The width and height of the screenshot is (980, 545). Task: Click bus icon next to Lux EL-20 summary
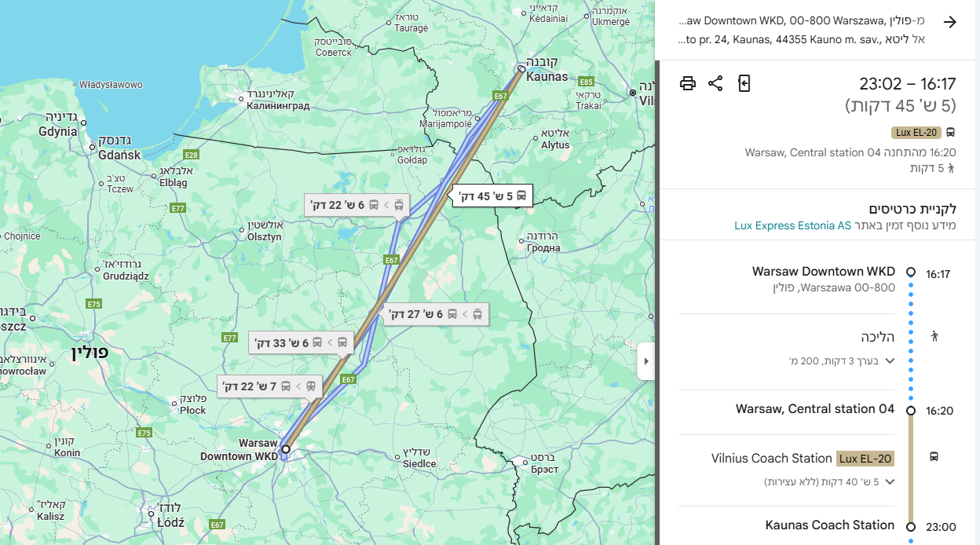950,133
